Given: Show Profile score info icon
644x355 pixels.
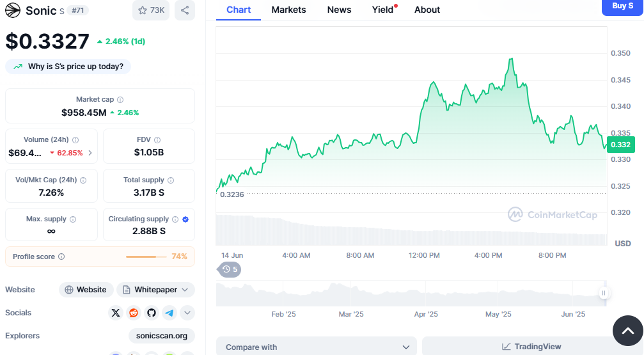Looking at the screenshot, I should (61, 256).
